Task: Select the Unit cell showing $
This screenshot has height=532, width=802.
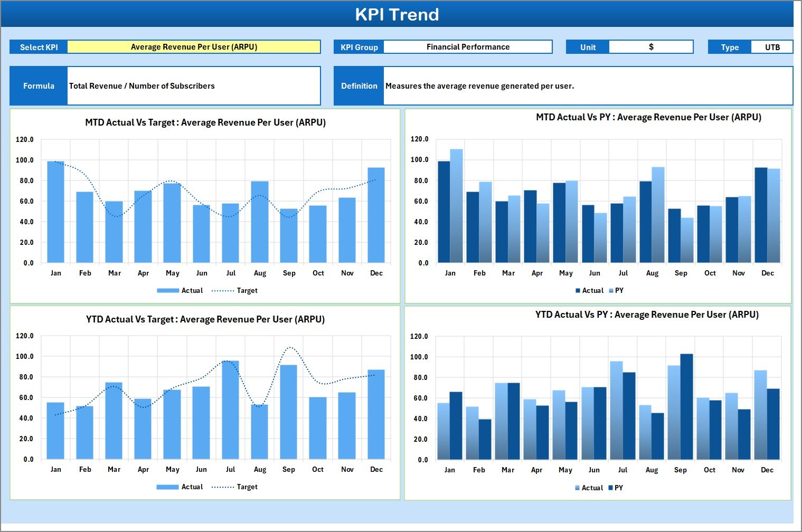Action: 650,47
